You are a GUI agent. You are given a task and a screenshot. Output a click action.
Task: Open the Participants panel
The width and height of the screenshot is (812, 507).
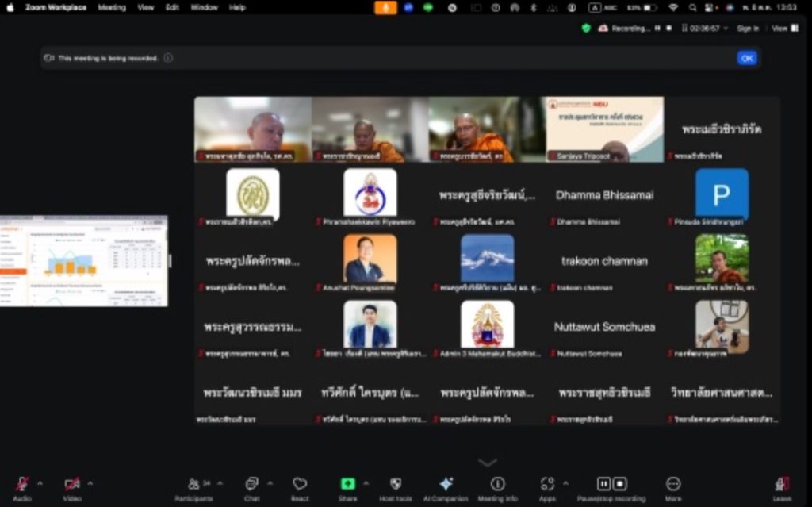click(x=193, y=484)
